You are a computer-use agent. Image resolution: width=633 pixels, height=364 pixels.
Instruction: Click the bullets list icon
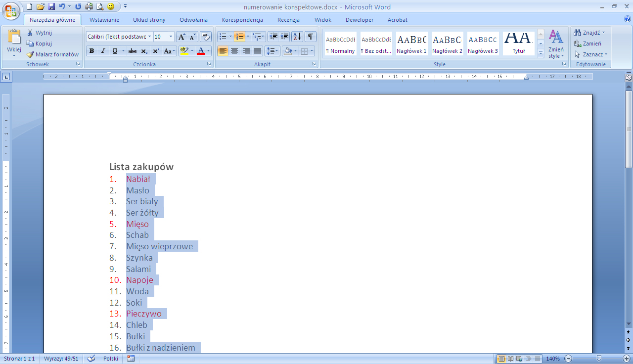point(223,37)
